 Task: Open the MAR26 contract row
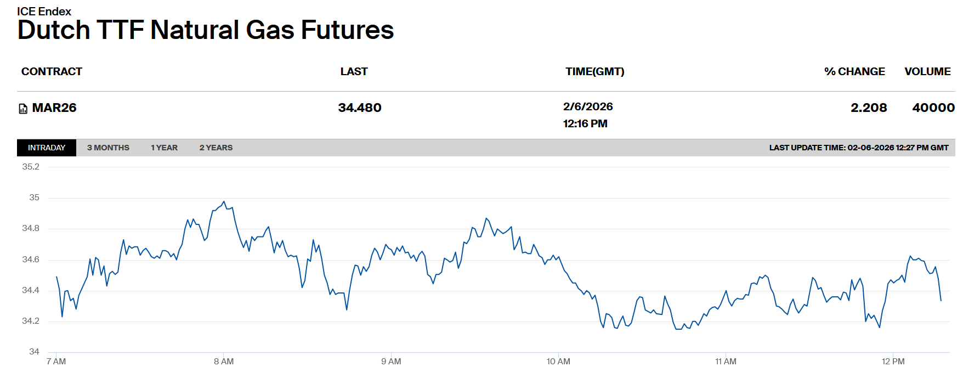pyautogui.click(x=54, y=108)
